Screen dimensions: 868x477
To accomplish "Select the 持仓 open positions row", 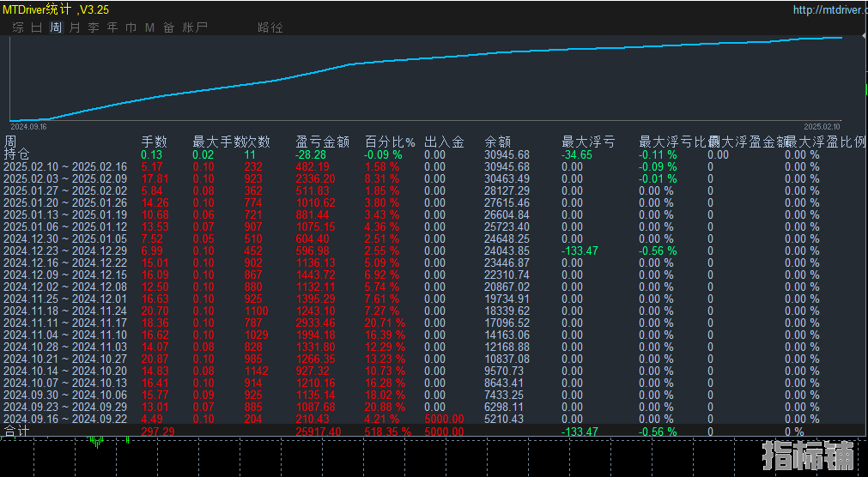I will coord(16,154).
